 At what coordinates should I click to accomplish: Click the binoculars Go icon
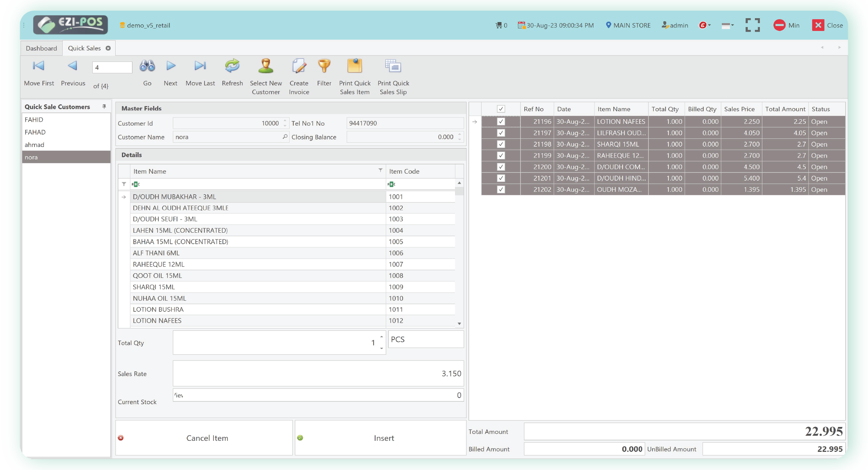147,66
